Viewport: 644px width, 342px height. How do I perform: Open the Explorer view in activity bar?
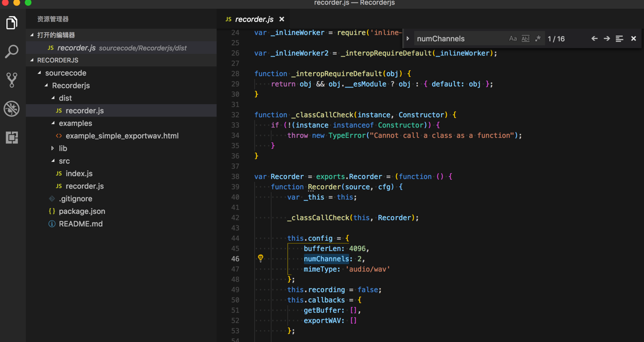click(x=12, y=23)
